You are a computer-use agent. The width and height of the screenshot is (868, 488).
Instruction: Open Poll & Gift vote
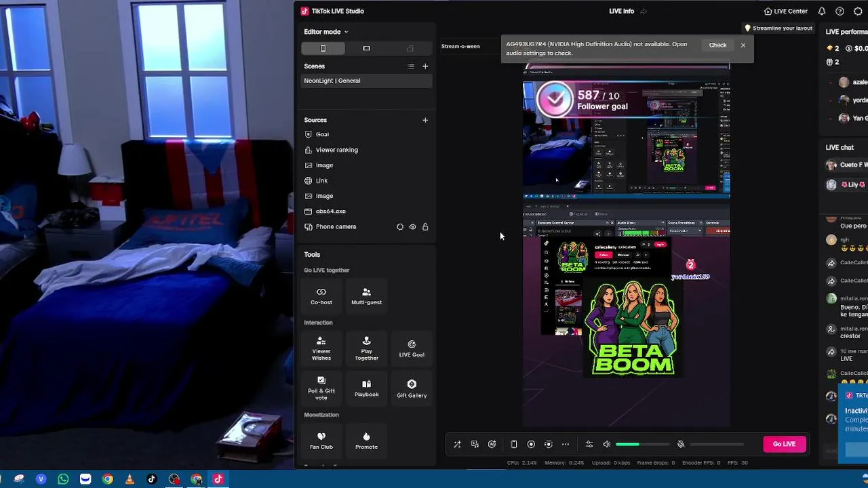(321, 388)
